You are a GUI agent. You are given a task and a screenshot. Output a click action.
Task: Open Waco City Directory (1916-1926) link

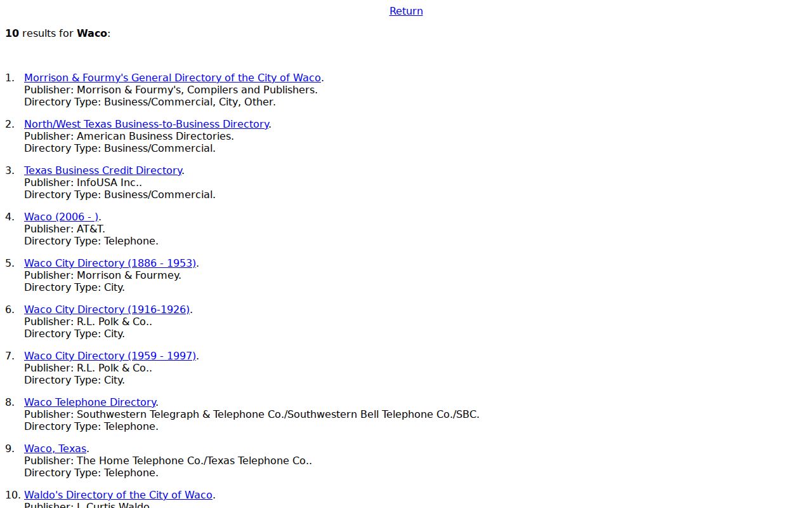click(107, 309)
